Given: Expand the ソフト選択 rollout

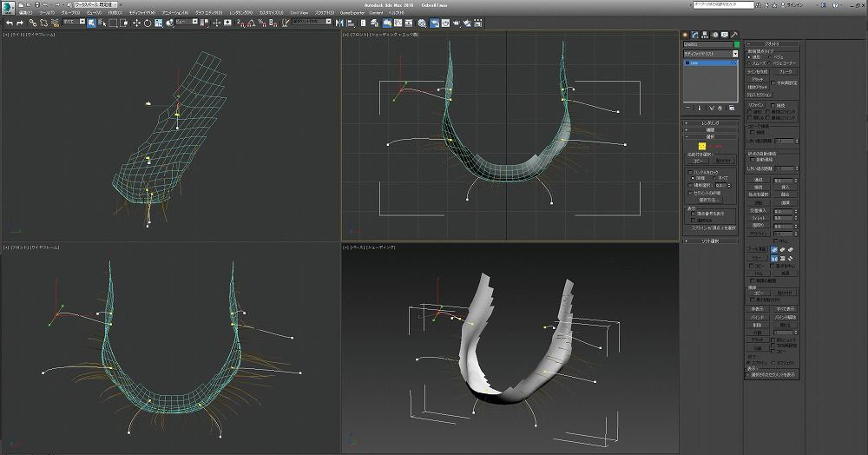Looking at the screenshot, I should pos(710,241).
